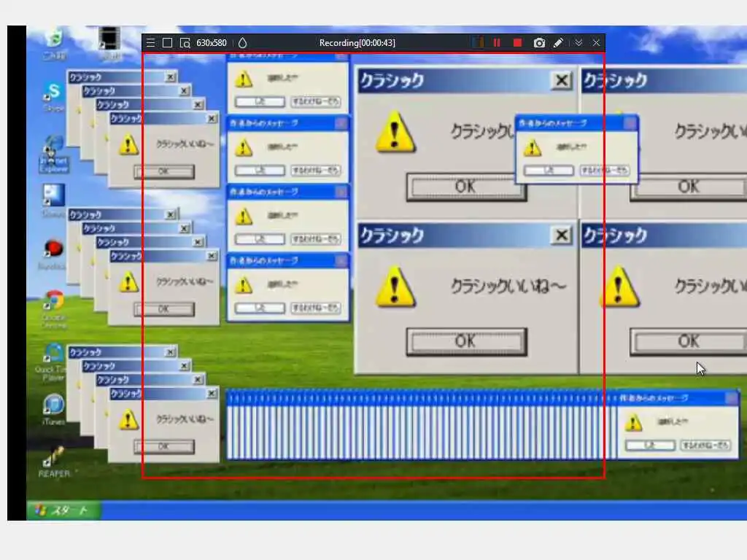The image size is (747, 560).
Task: Pause the screen recording
Action: (497, 43)
